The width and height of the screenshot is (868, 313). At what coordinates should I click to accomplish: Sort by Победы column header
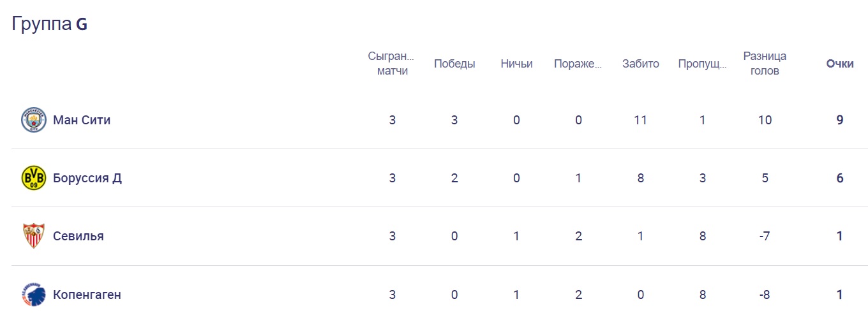point(454,64)
